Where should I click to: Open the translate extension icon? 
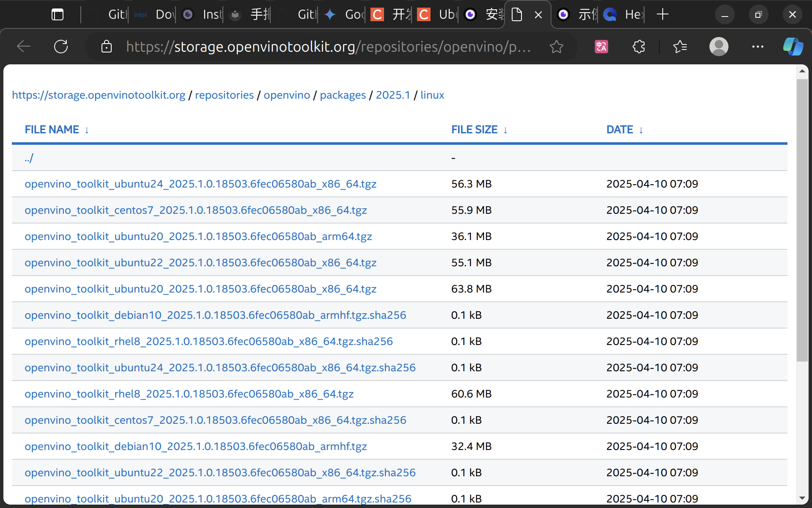coord(601,47)
